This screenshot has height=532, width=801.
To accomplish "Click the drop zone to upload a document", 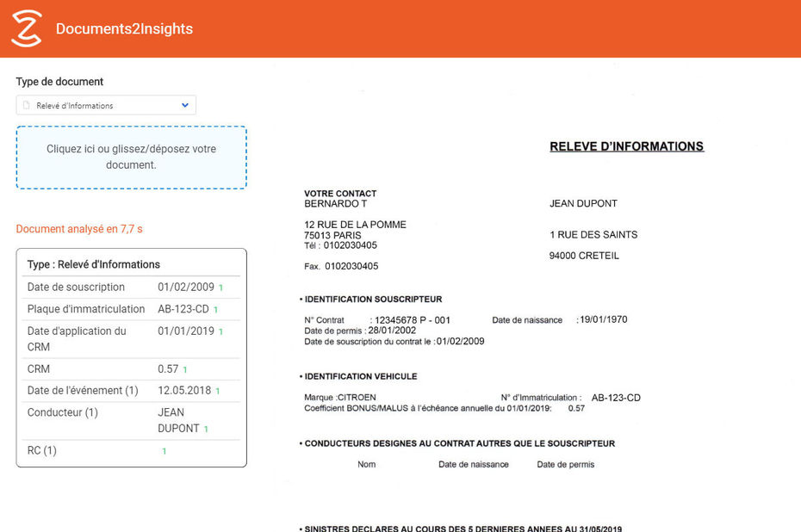I will [131, 158].
